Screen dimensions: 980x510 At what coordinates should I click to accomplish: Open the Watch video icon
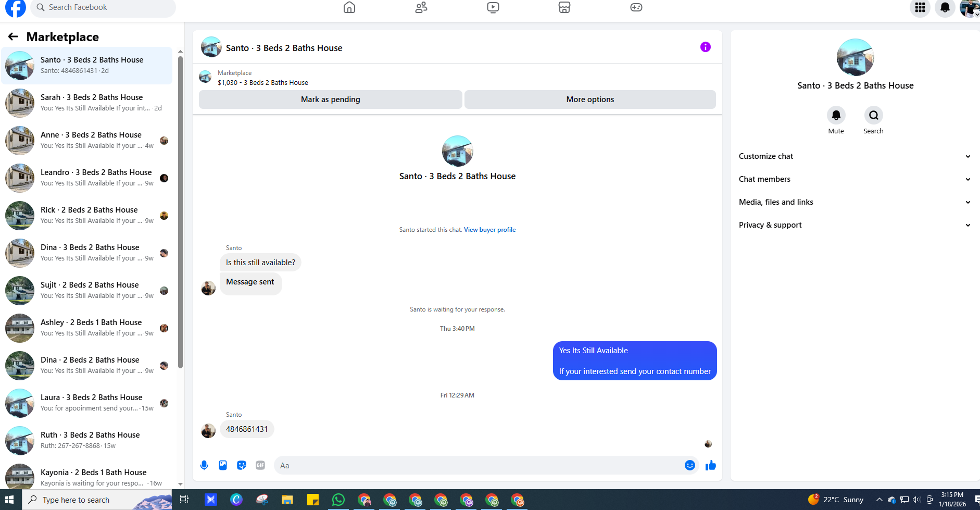pyautogui.click(x=493, y=7)
